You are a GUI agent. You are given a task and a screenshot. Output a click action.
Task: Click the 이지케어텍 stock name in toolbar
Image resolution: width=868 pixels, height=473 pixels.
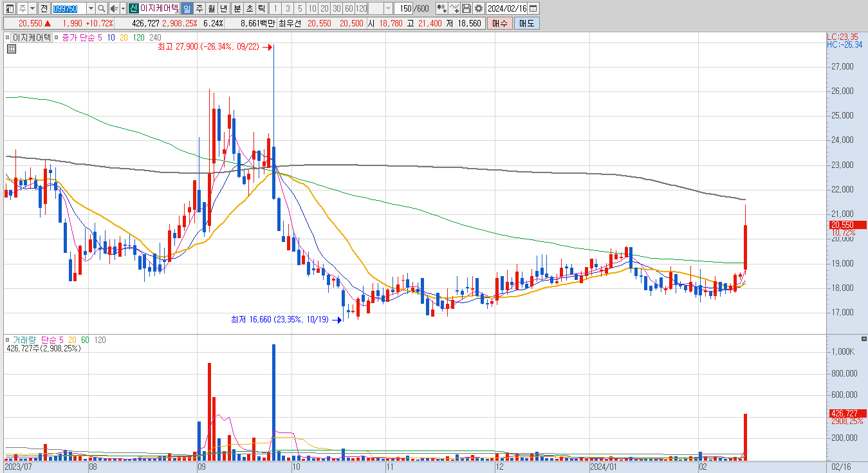click(x=159, y=8)
